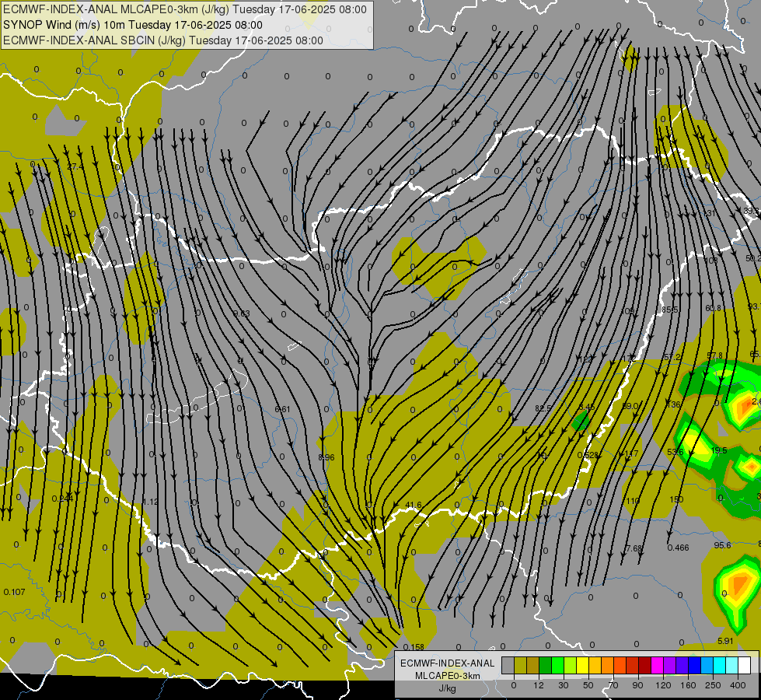Click the SYNOP Wind 10m title line
This screenshot has height=700, width=761.
132,25
